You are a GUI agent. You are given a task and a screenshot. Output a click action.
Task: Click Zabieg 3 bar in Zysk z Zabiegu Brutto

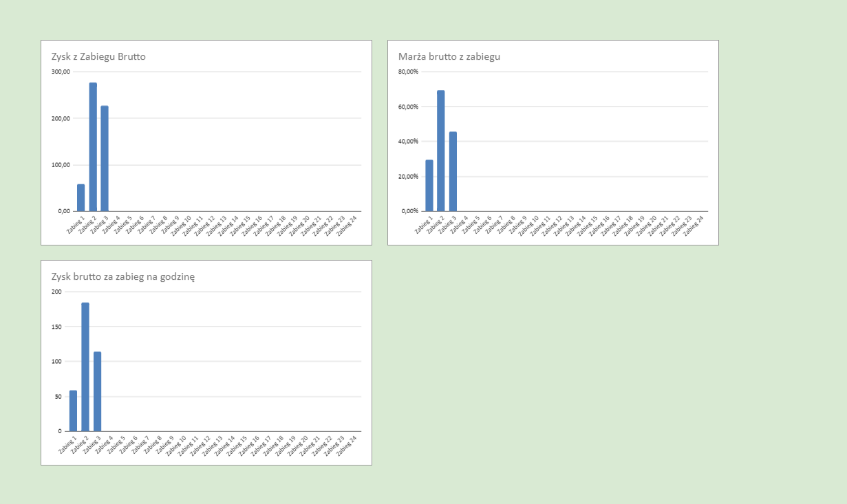point(105,158)
